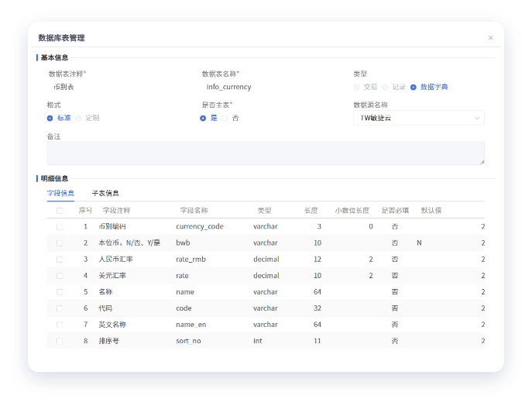
Task: Tick the select-all checkbox in table header
Action: (60, 211)
